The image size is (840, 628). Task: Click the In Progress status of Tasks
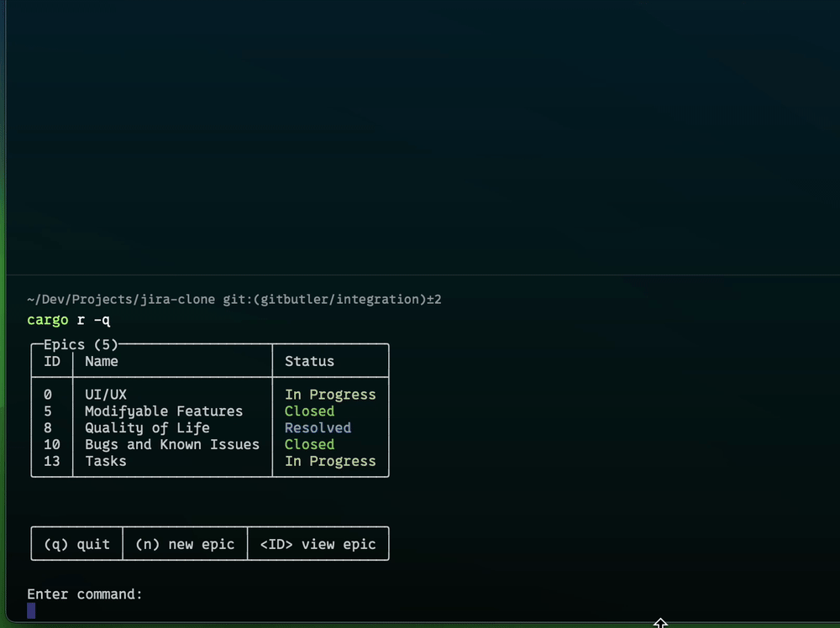(x=330, y=461)
